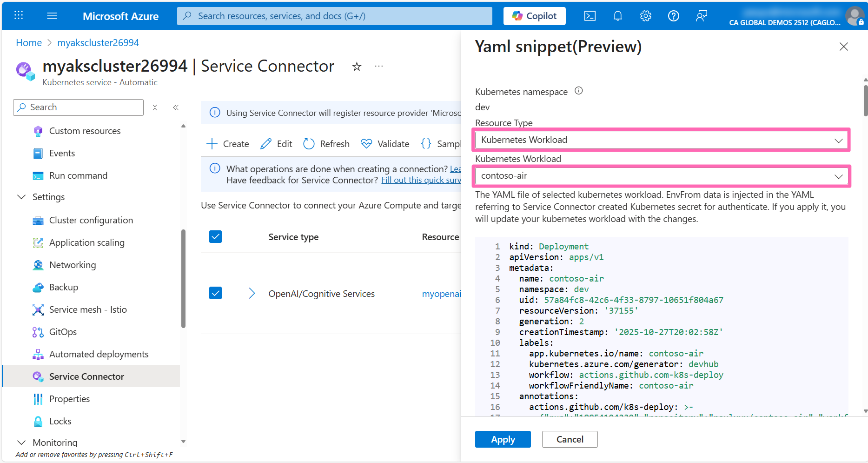Click the Edit pencil icon
This screenshot has height=463, width=868.
pos(275,143)
